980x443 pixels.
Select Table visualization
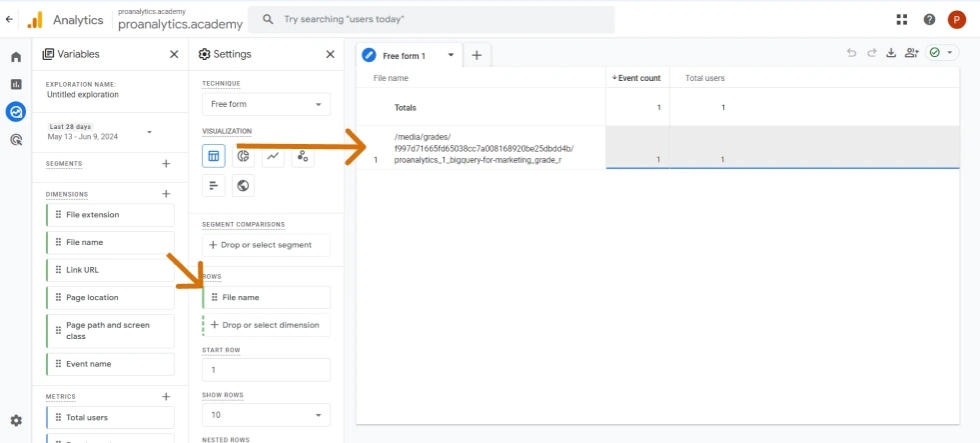214,156
